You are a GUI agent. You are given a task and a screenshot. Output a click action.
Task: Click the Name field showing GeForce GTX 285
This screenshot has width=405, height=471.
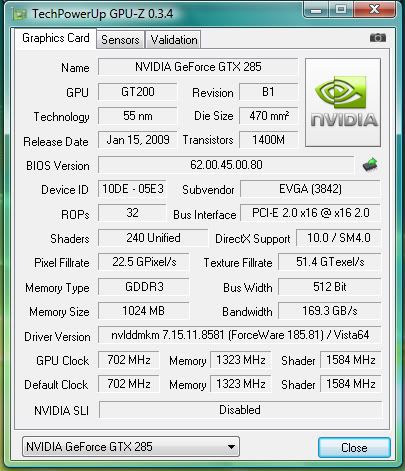[198, 67]
